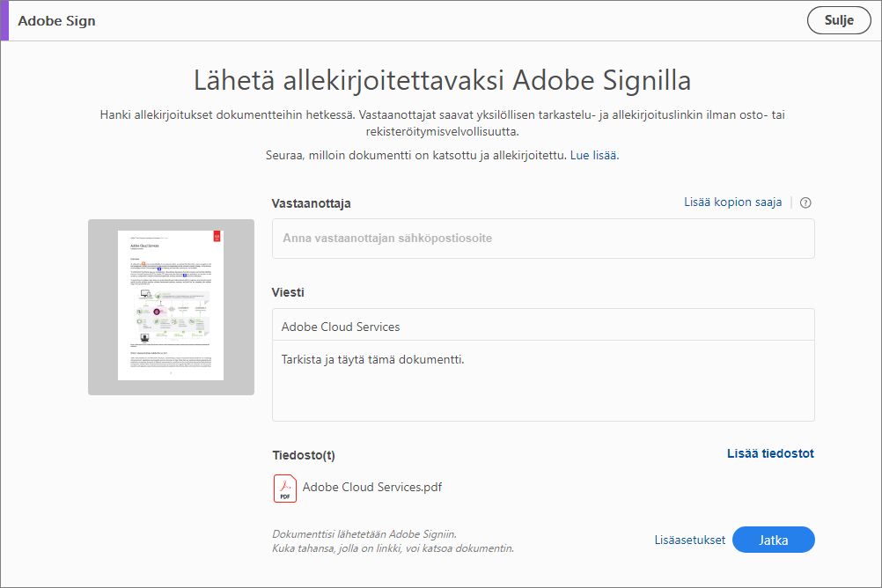Select the Adobe Cloud Services.pdf file entry
Image resolution: width=882 pixels, height=588 pixels.
pos(371,487)
